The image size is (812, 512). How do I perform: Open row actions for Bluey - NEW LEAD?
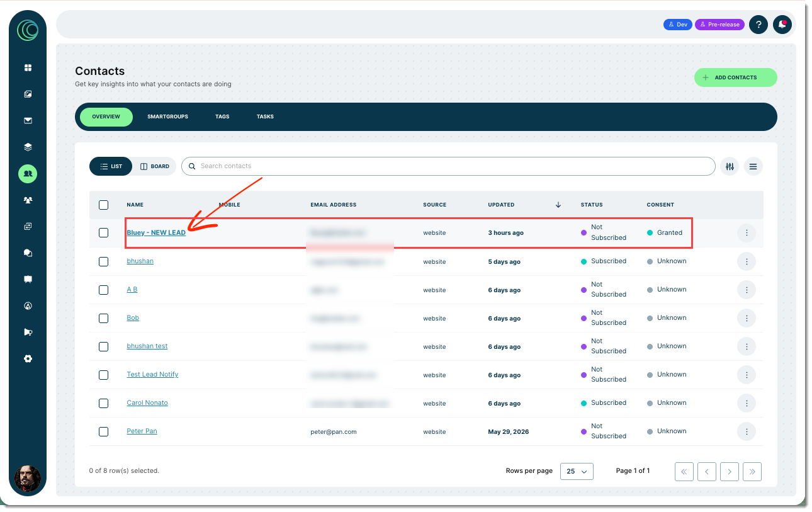coord(747,233)
